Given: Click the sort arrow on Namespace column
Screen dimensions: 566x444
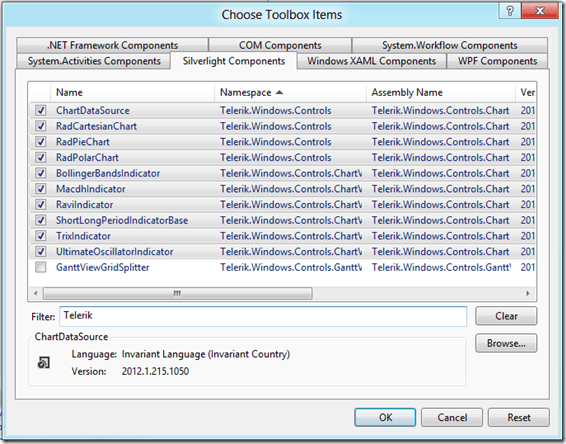Looking at the screenshot, I should (279, 92).
